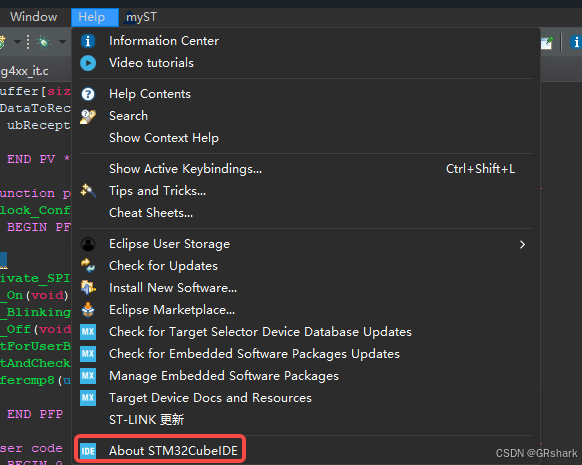Click the IDE icon beside About STM32CubeIDE
The height and width of the screenshot is (465, 582).
(88, 451)
